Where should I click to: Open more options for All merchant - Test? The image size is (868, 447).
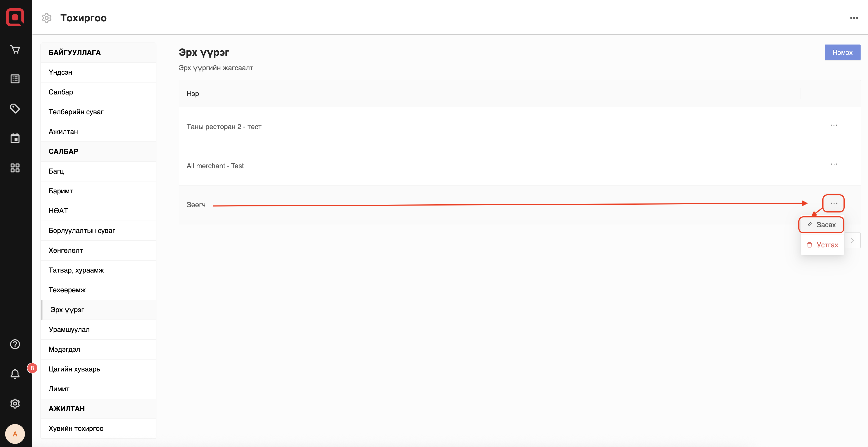pyautogui.click(x=834, y=164)
